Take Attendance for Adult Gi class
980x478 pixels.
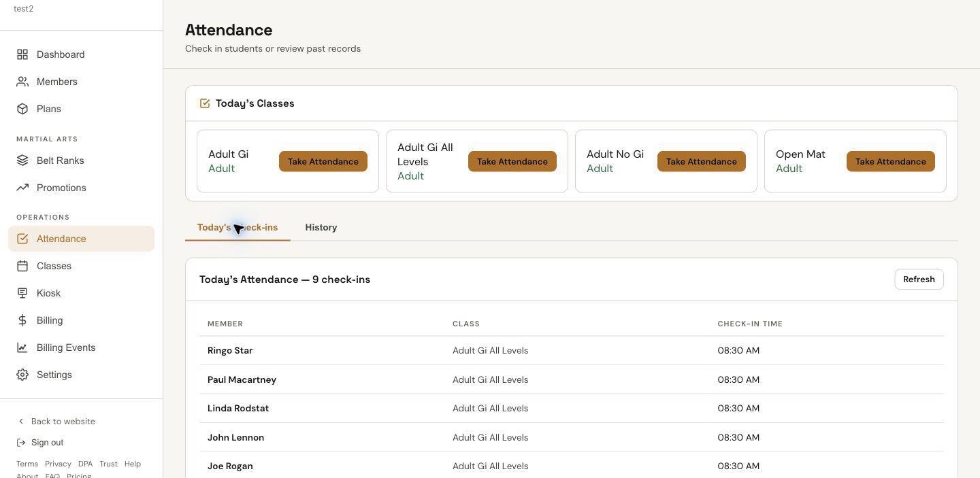pyautogui.click(x=323, y=161)
